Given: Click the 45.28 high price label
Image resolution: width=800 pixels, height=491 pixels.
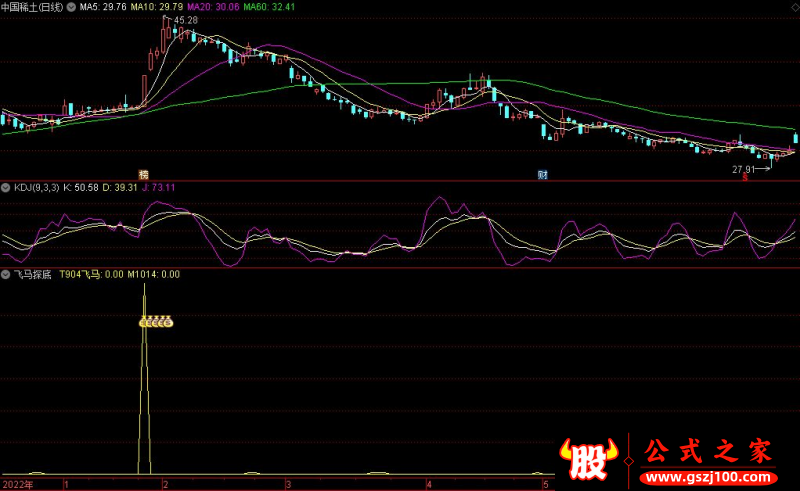Looking at the screenshot, I should point(184,20).
